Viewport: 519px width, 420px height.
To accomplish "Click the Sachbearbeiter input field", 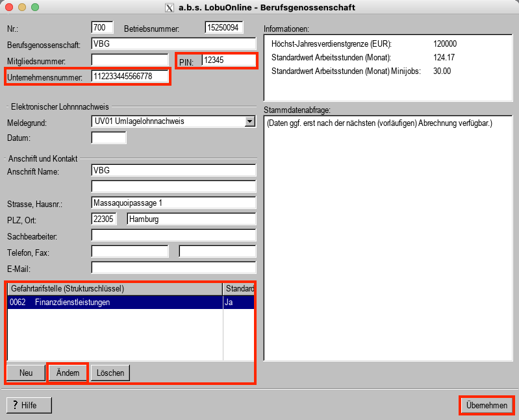I will (x=173, y=235).
